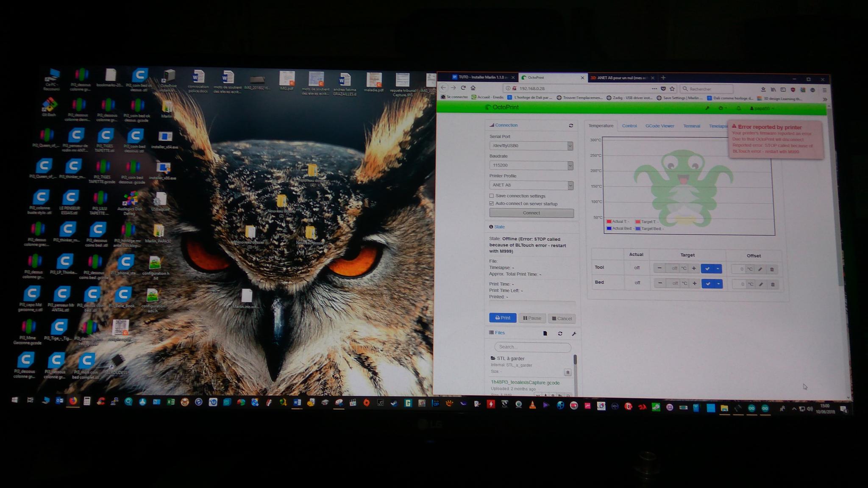868x488 pixels.
Task: Decrease Tool target temperature with minus
Action: point(659,268)
